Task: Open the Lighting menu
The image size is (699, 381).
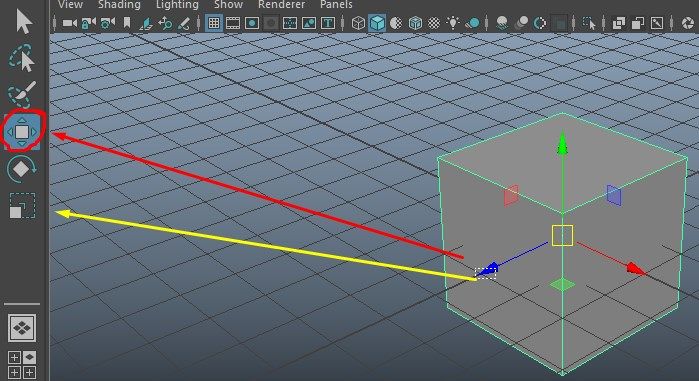Action: click(177, 5)
